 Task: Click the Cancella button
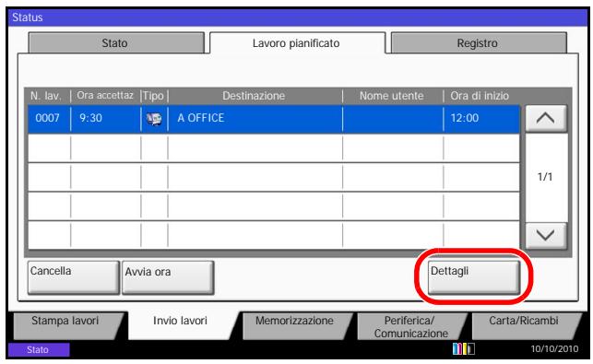(74, 277)
